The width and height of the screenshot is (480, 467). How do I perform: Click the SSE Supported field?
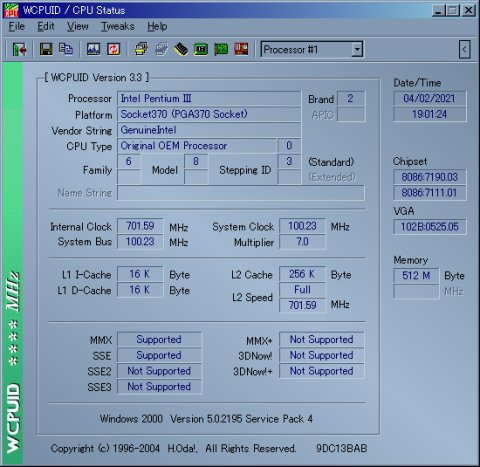click(159, 355)
